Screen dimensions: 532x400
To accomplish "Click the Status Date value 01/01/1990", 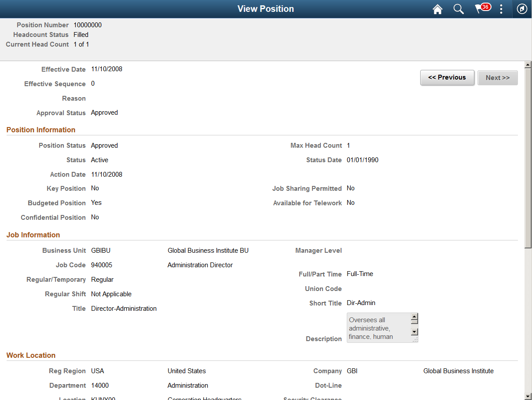I will point(363,160).
